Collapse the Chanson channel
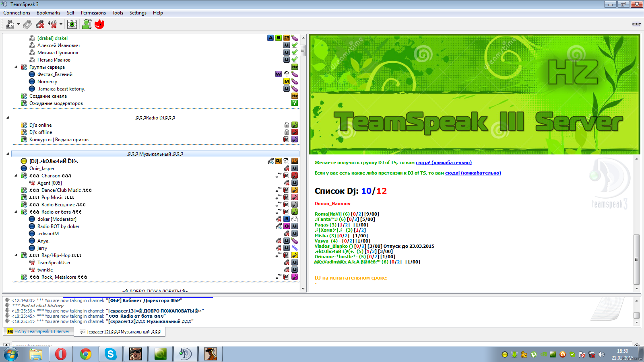 [x=16, y=176]
